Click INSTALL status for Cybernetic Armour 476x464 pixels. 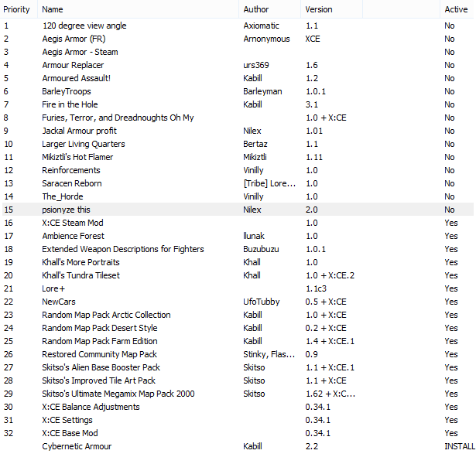point(459,446)
